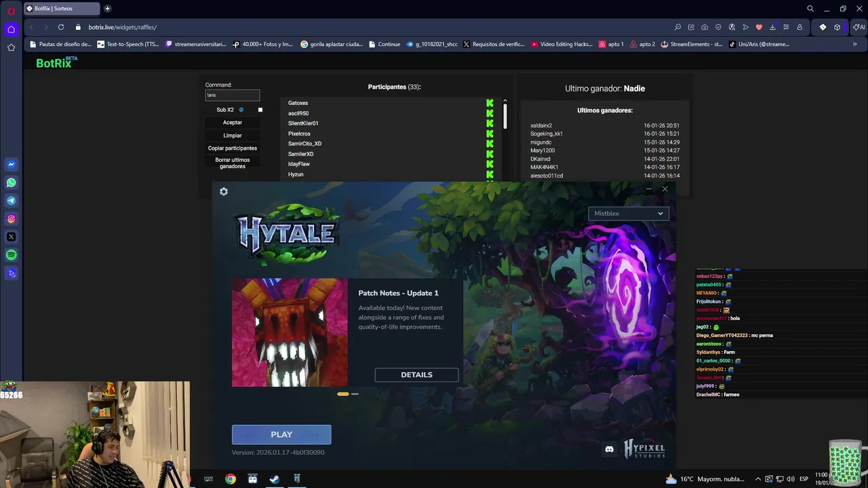Image resolution: width=868 pixels, height=488 pixels.
Task: Take a snapshot with camera icon
Action: point(705,27)
